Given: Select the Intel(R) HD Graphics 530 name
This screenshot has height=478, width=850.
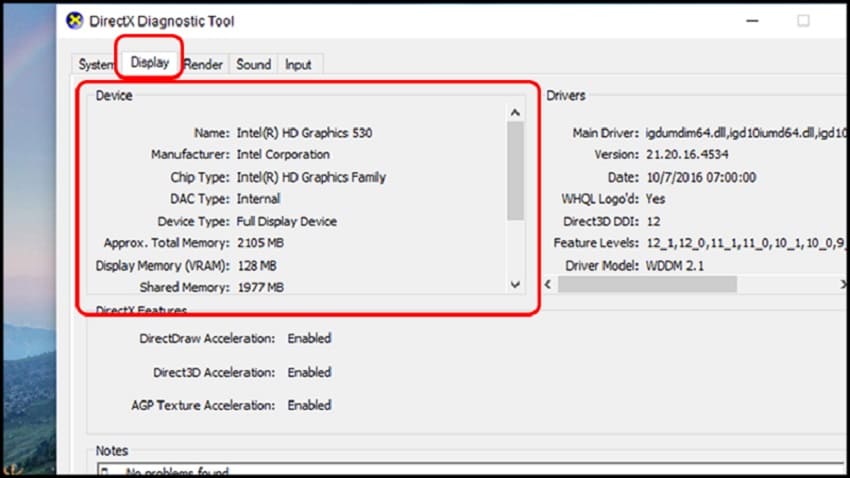Looking at the screenshot, I should [x=305, y=133].
